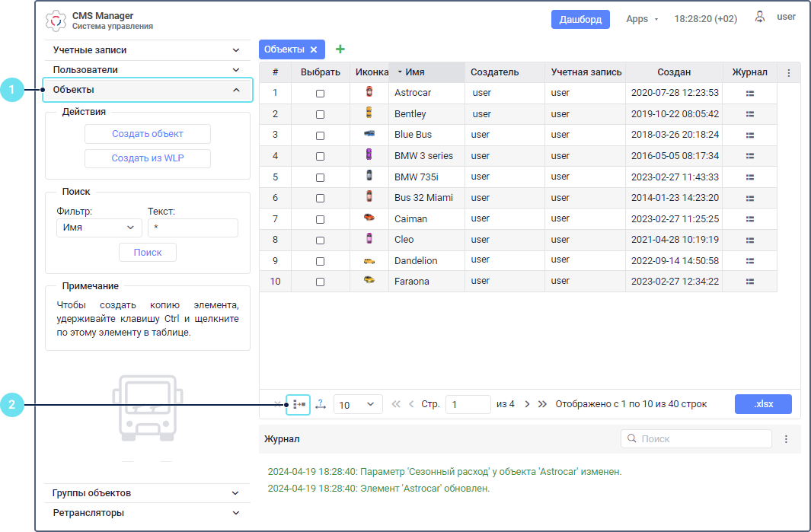This screenshot has width=811, height=532.
Task: Open the Apps menu
Action: click(x=642, y=19)
